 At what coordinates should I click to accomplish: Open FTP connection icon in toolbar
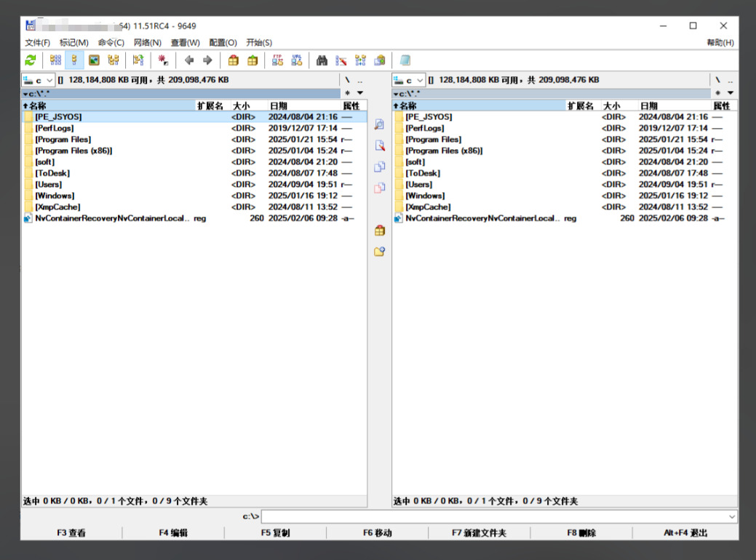pyautogui.click(x=277, y=60)
